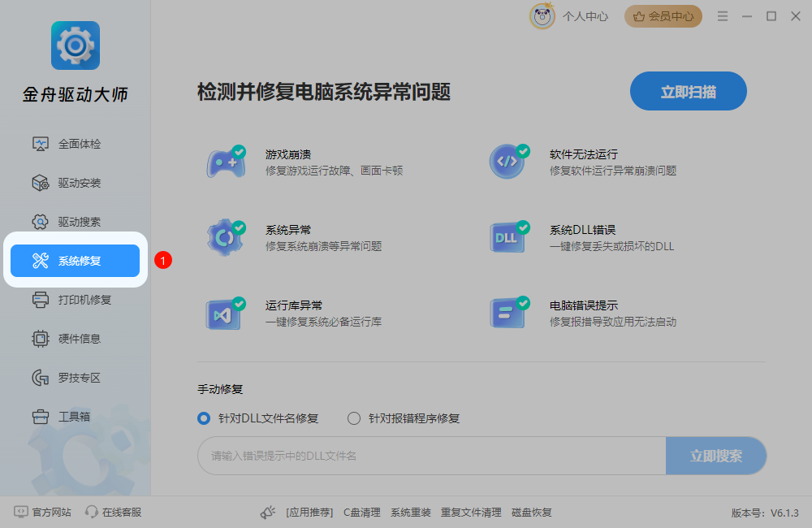Viewport: 812px width, 528px height.
Task: Click the 手动修复 heading
Action: pos(220,388)
